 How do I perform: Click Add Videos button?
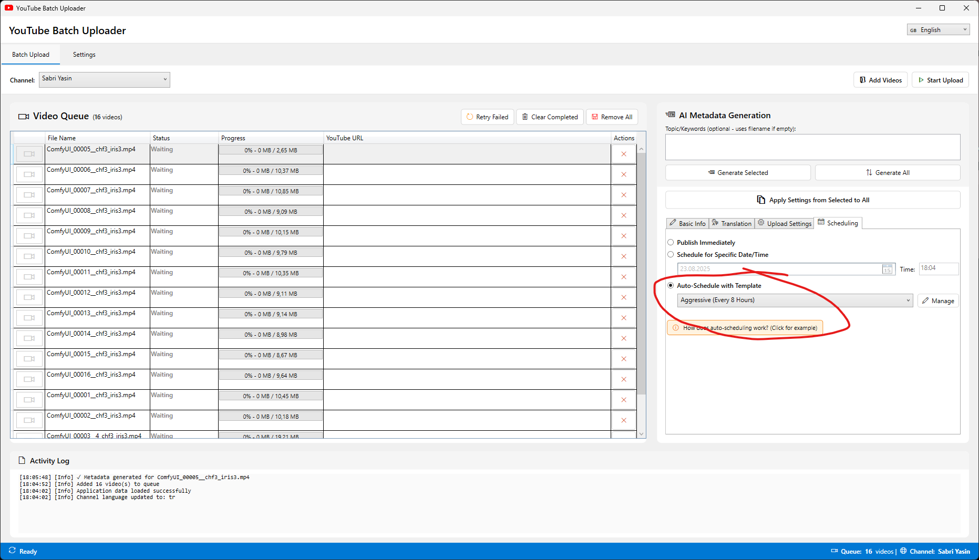pos(880,80)
